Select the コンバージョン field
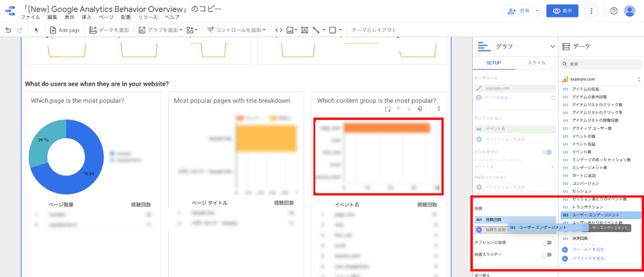The width and height of the screenshot is (644, 277). pos(586,183)
